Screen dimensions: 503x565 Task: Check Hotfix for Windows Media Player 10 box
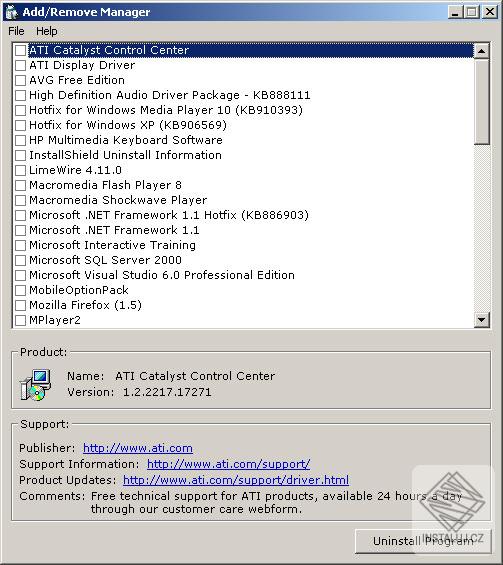tap(21, 110)
